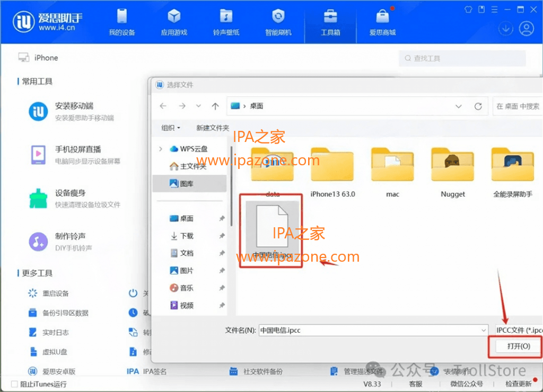Select 音乐 quick access item
This screenshot has height=392, width=543.
point(182,288)
